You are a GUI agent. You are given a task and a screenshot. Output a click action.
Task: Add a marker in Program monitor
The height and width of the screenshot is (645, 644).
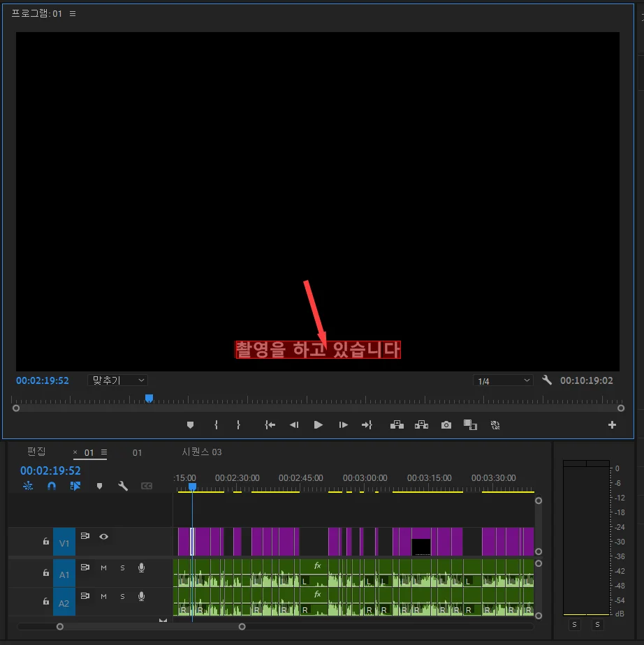190,425
